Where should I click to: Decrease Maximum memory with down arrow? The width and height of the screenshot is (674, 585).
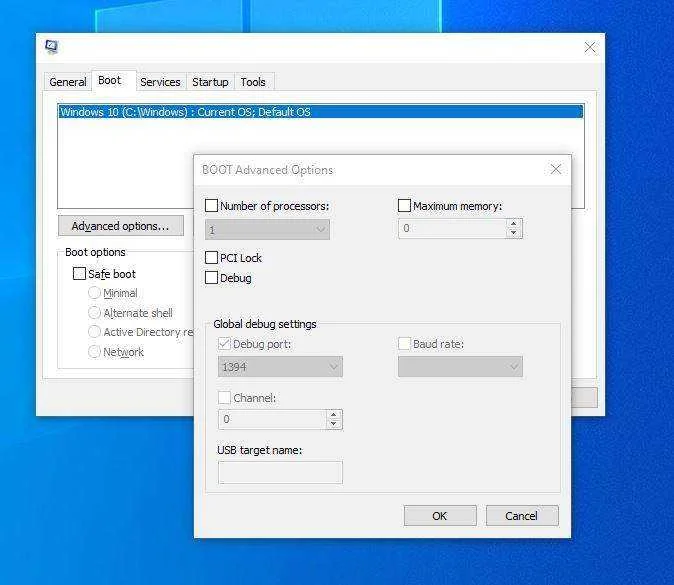coord(514,233)
